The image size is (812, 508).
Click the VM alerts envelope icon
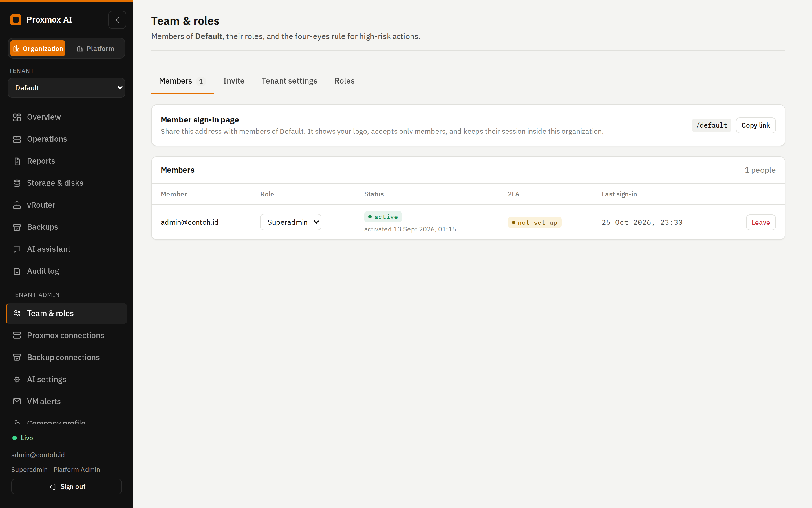17,401
